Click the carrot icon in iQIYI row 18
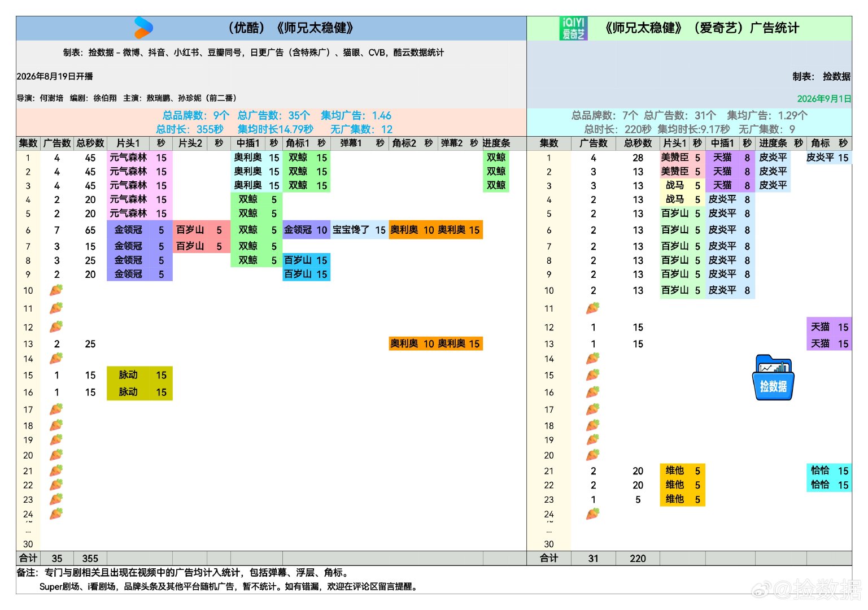 (593, 425)
